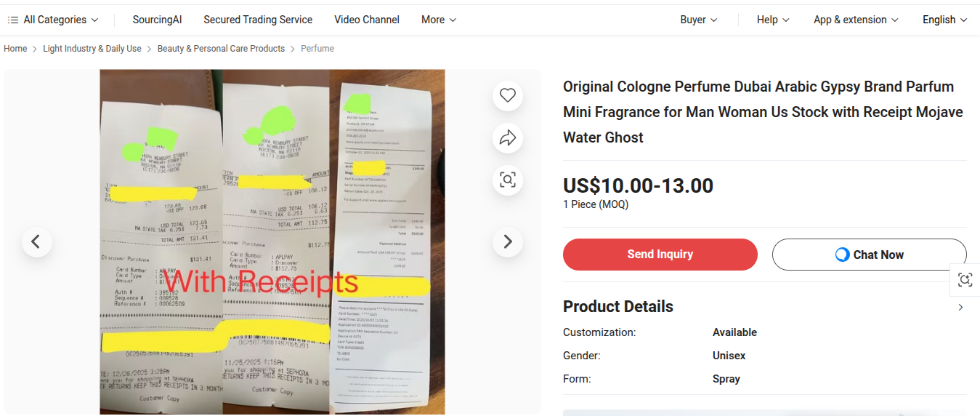Show next product image
980x416 pixels.
pos(508,241)
